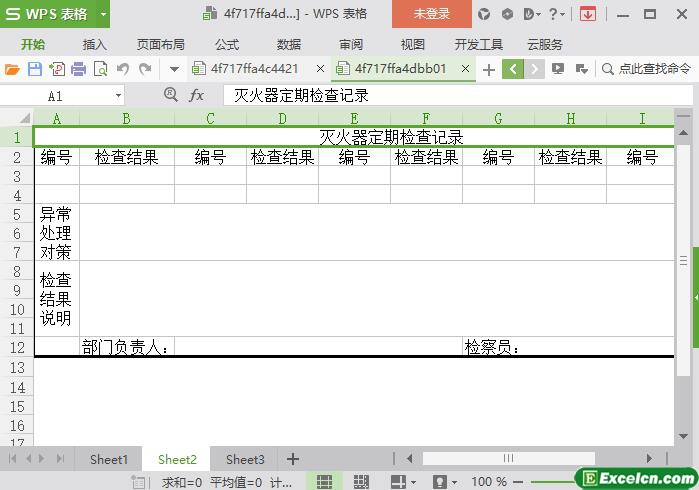Open the eye protection mode dropdown

coord(455,482)
